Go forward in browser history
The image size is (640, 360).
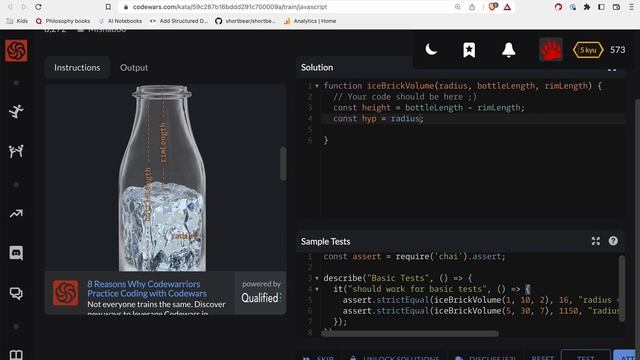(24, 7)
